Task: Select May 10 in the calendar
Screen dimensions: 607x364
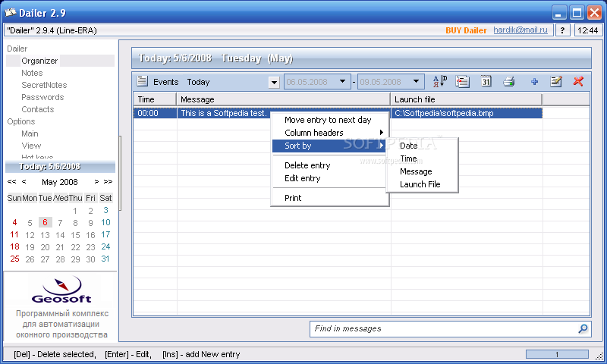Action: point(105,222)
